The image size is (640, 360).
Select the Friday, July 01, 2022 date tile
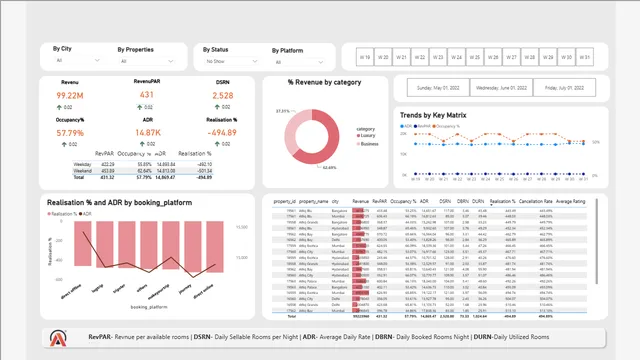(x=564, y=88)
